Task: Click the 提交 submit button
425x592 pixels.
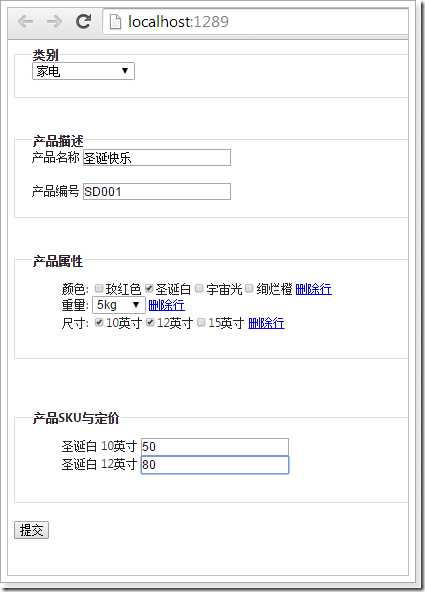Action: [31, 530]
